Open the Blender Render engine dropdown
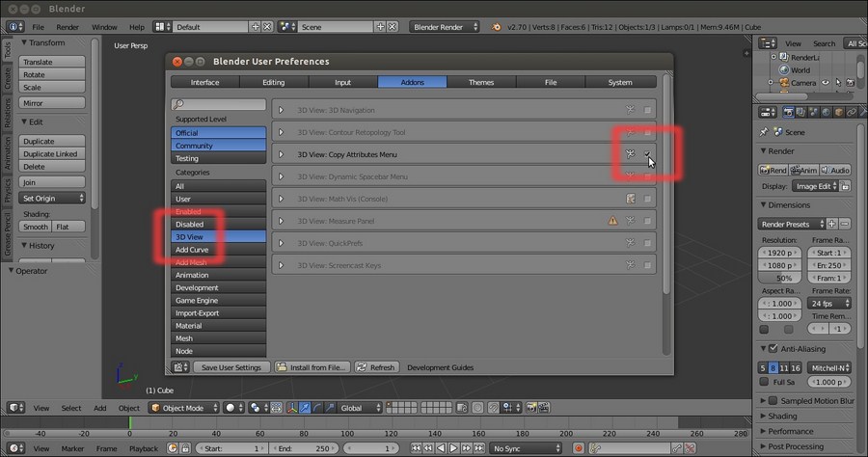This screenshot has height=457, width=868. [445, 27]
